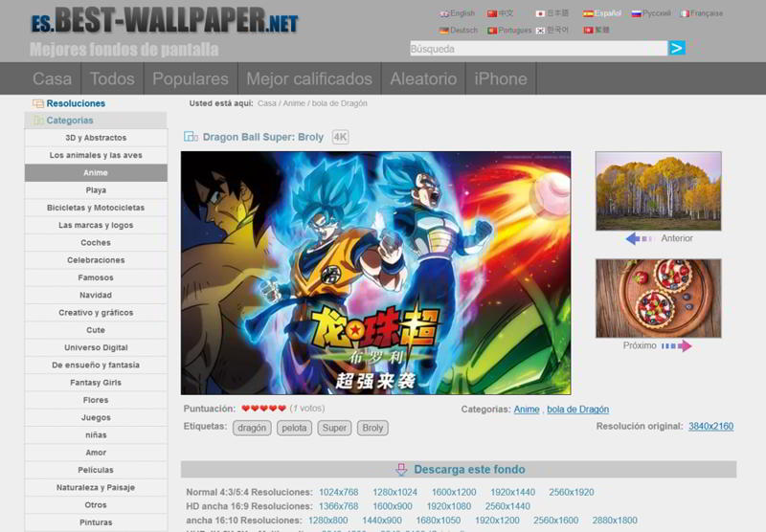Click the blue search arrow button
This screenshot has width=766, height=532.
(677, 48)
